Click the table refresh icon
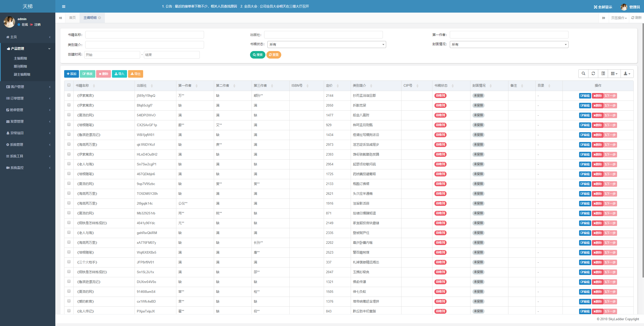 pos(593,74)
